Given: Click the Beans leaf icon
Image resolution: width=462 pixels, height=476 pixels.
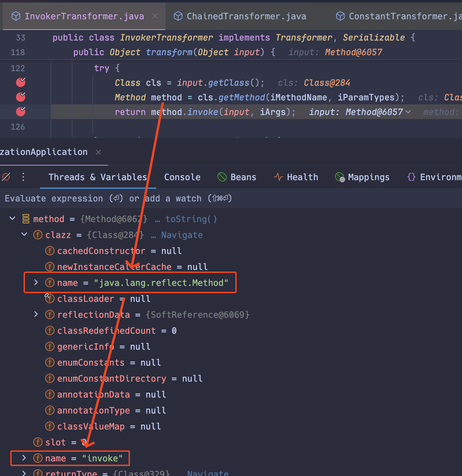Looking at the screenshot, I should [x=222, y=177].
